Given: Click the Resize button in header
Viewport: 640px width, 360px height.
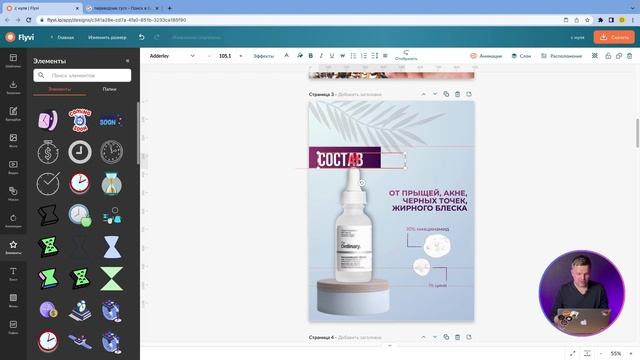Looking at the screenshot, I should 107,37.
